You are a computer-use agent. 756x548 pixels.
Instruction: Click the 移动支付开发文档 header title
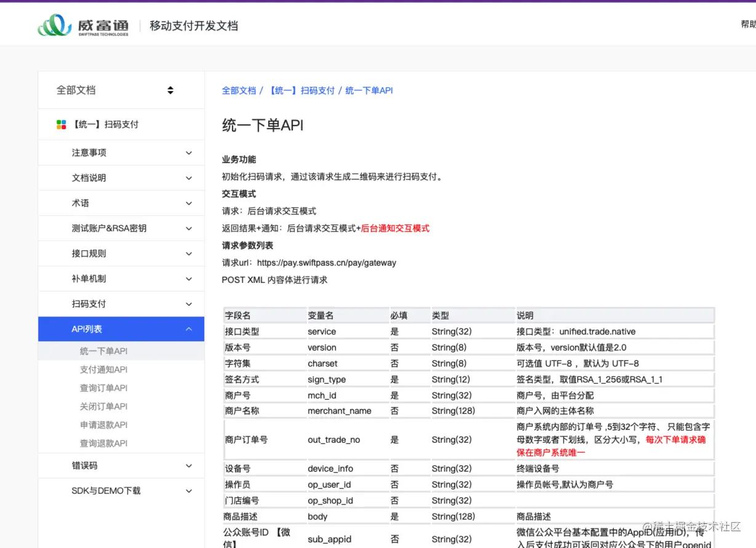(194, 26)
